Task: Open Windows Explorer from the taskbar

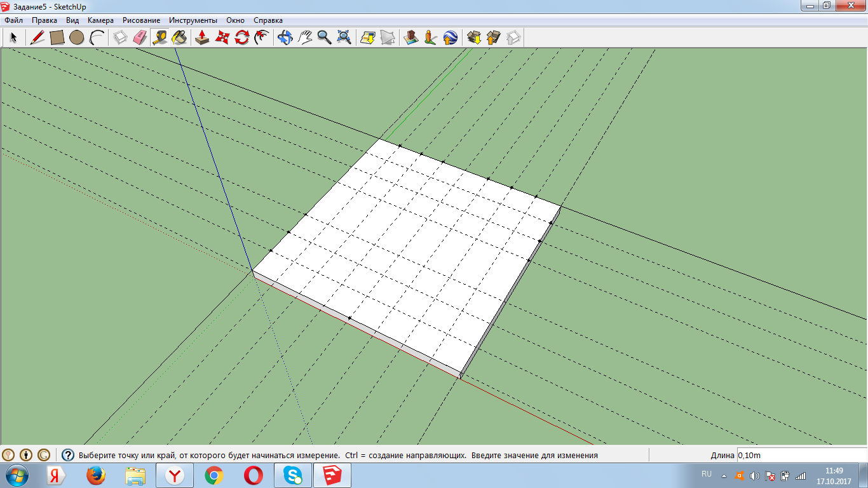Action: pos(136,475)
